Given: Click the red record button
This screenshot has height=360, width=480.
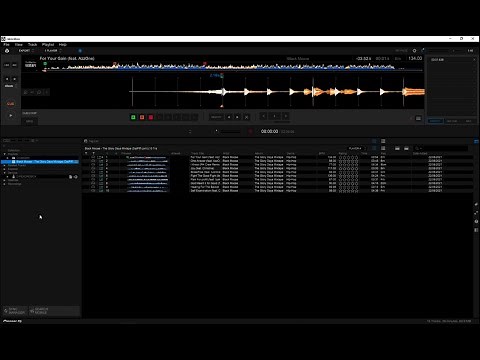Looking at the screenshot, I should tap(250, 131).
